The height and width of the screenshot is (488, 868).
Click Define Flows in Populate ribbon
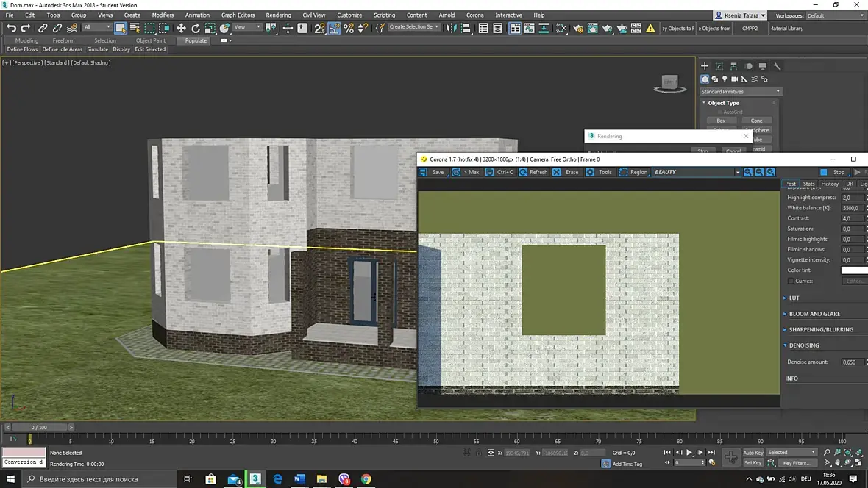click(x=22, y=49)
